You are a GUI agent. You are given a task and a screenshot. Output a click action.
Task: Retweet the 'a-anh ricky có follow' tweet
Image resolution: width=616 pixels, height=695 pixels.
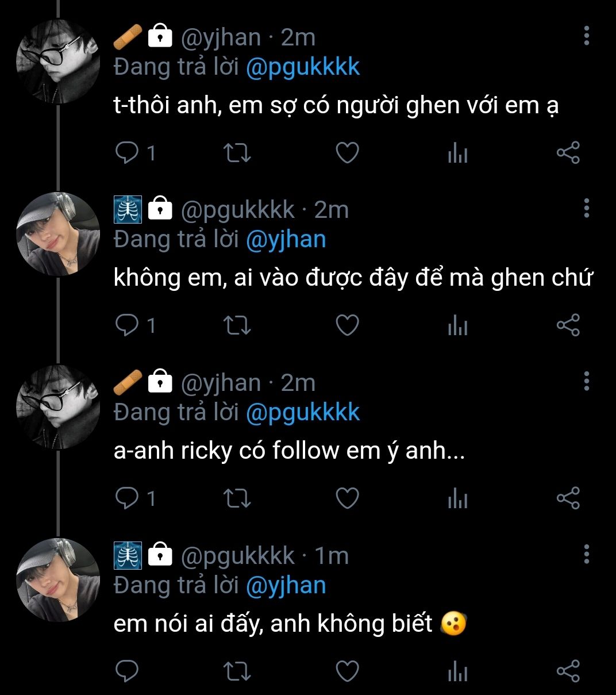236,498
